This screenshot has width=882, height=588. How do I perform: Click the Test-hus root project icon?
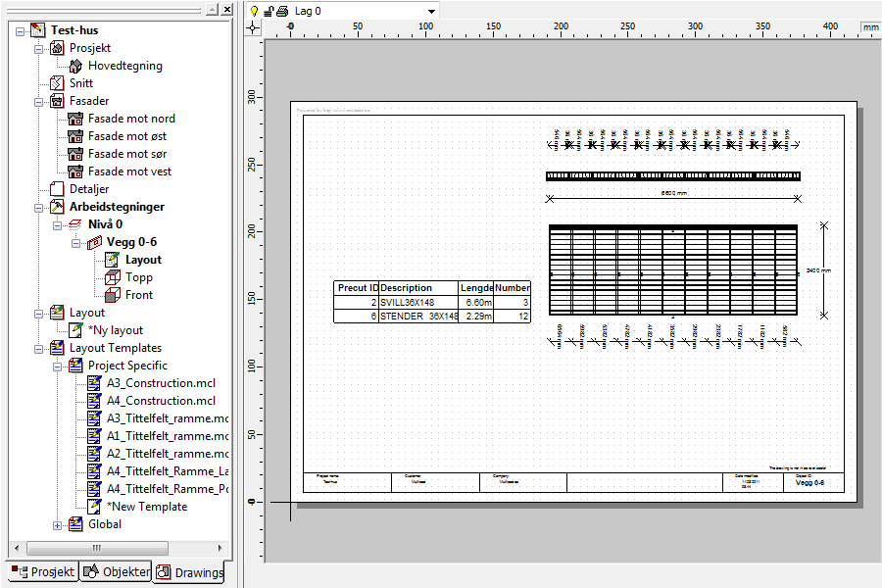tap(38, 30)
